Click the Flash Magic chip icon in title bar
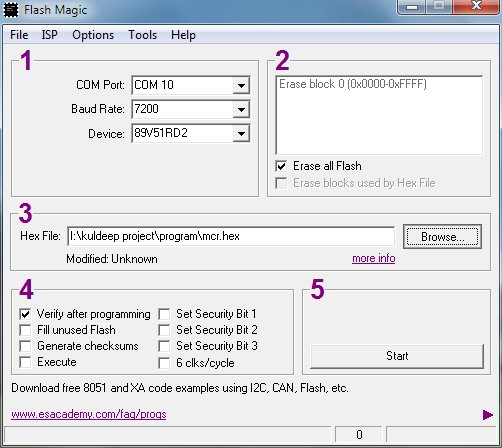Image resolution: width=502 pixels, height=448 pixels. 11,10
